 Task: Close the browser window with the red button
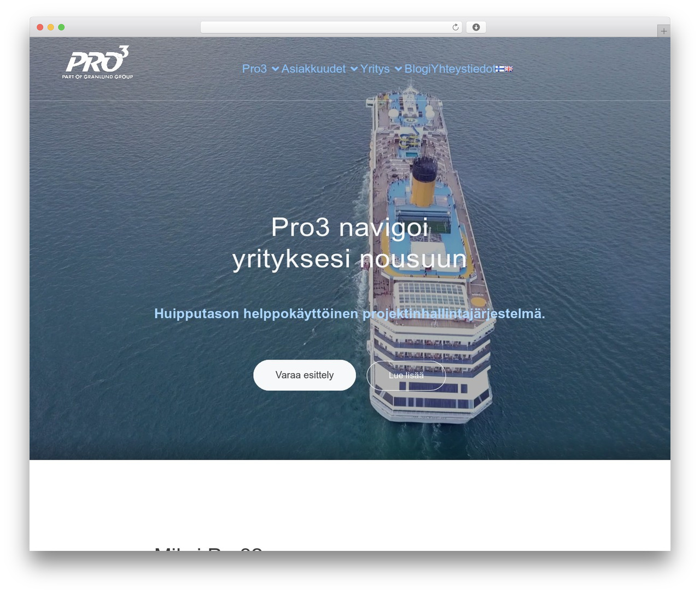[x=40, y=27]
